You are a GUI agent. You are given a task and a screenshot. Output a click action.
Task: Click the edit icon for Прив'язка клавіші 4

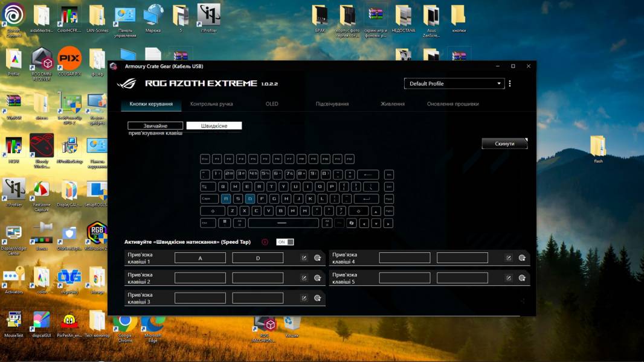[508, 257]
